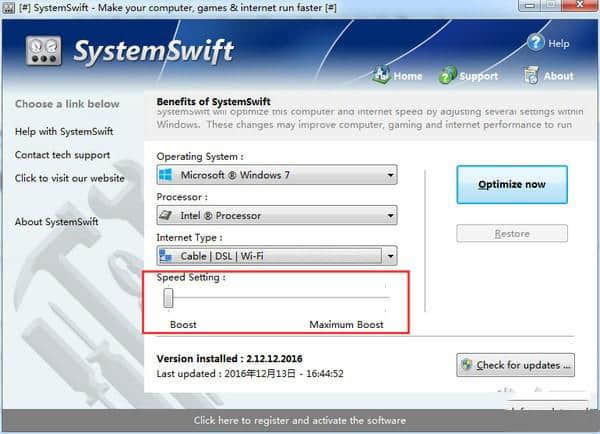This screenshot has height=434, width=600.
Task: Click the Windows logo in OS dropdown
Action: click(166, 175)
